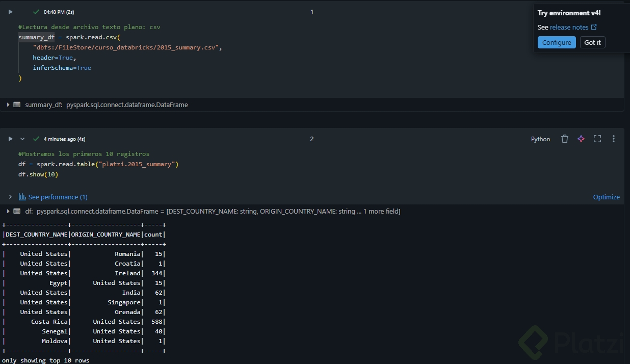Expand the df DataFrame schema
Screen dimensions: 630x364
pos(8,211)
